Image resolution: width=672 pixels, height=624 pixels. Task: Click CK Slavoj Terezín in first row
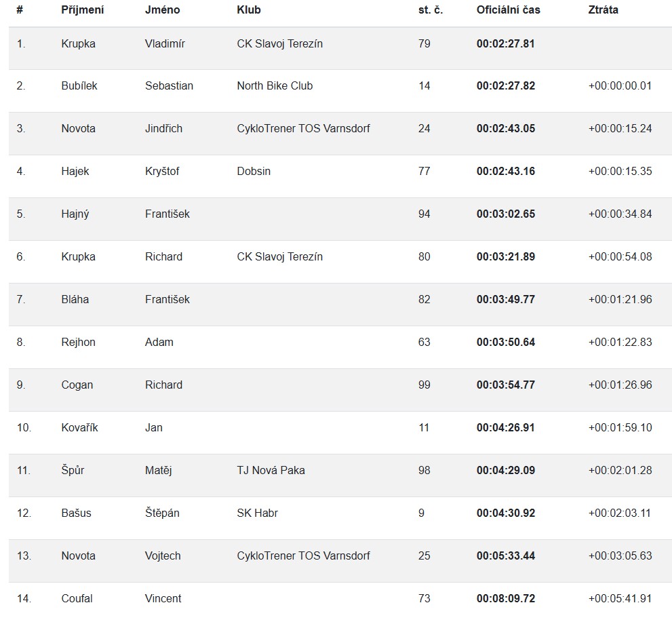click(279, 43)
